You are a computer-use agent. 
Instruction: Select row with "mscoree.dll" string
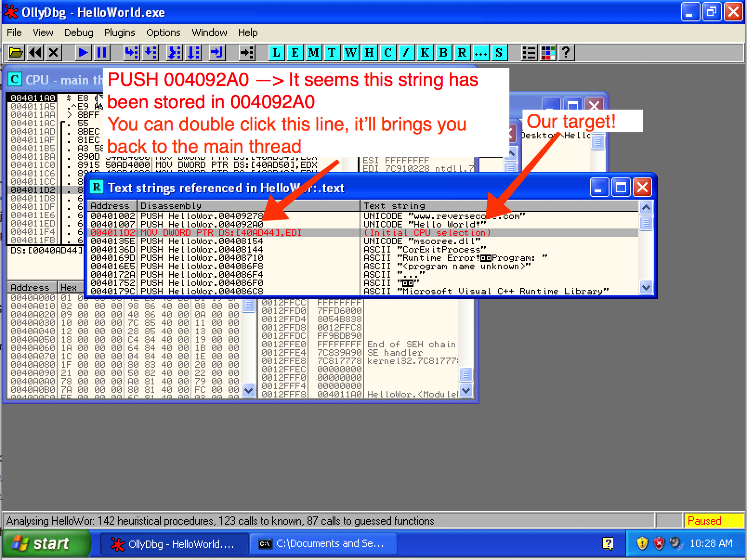point(363,241)
